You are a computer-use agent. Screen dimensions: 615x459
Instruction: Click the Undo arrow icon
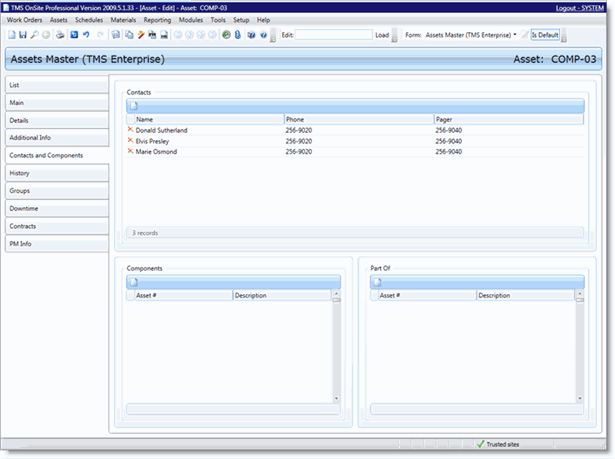point(86,35)
